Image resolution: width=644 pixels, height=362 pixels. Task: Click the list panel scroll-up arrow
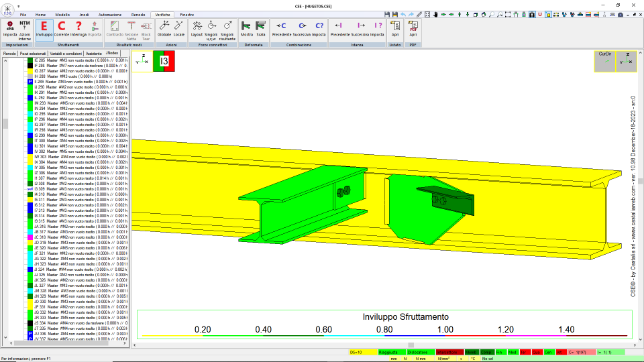pos(5,61)
